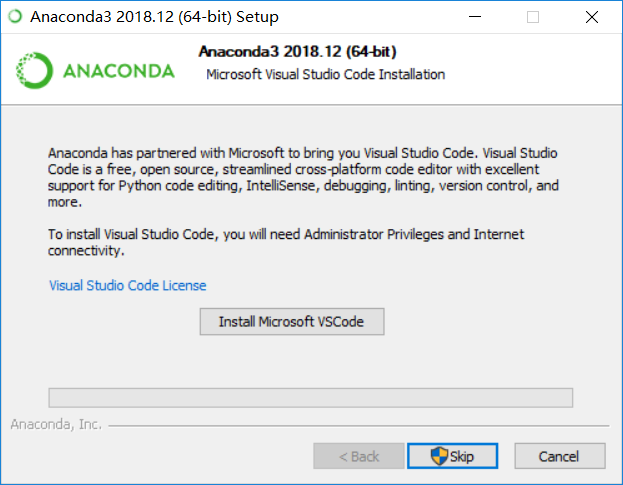Viewport: 623px width, 485px height.
Task: Skip the VSCode installation step
Action: pos(453,456)
